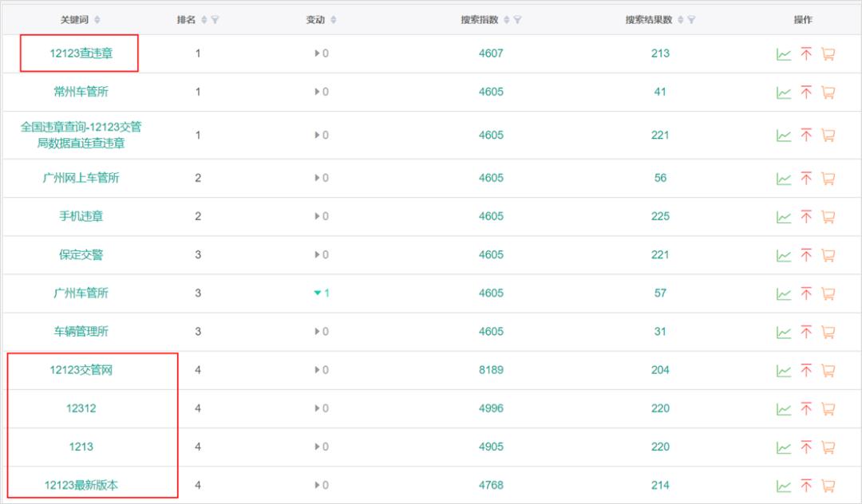The width and height of the screenshot is (862, 504).
Task: Open the filter funnel on 搜索指数 column
Action: point(520,19)
